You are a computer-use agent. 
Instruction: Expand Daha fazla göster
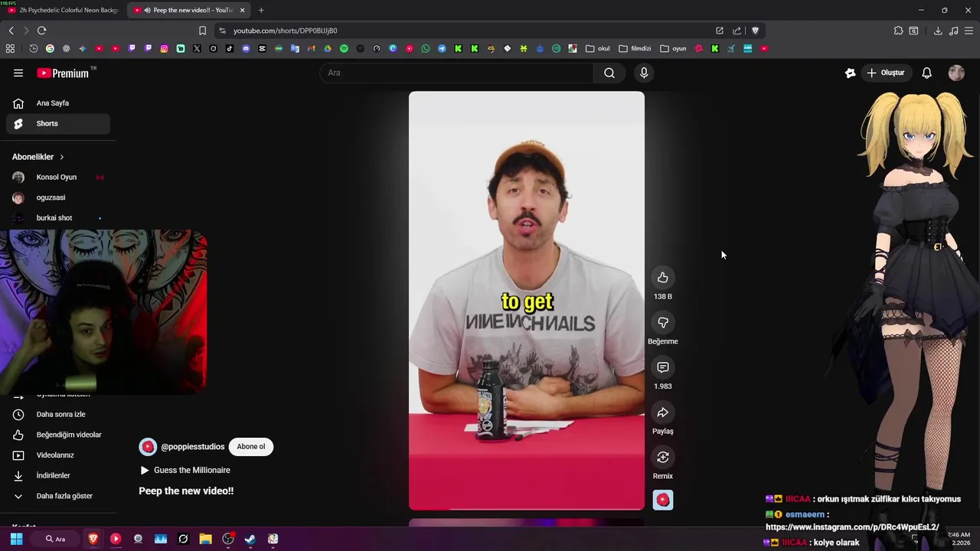click(58, 496)
